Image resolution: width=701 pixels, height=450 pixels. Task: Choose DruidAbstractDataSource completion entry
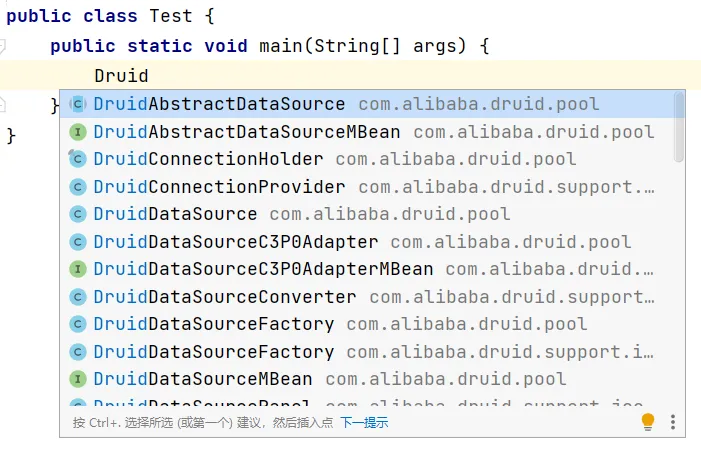[219, 104]
